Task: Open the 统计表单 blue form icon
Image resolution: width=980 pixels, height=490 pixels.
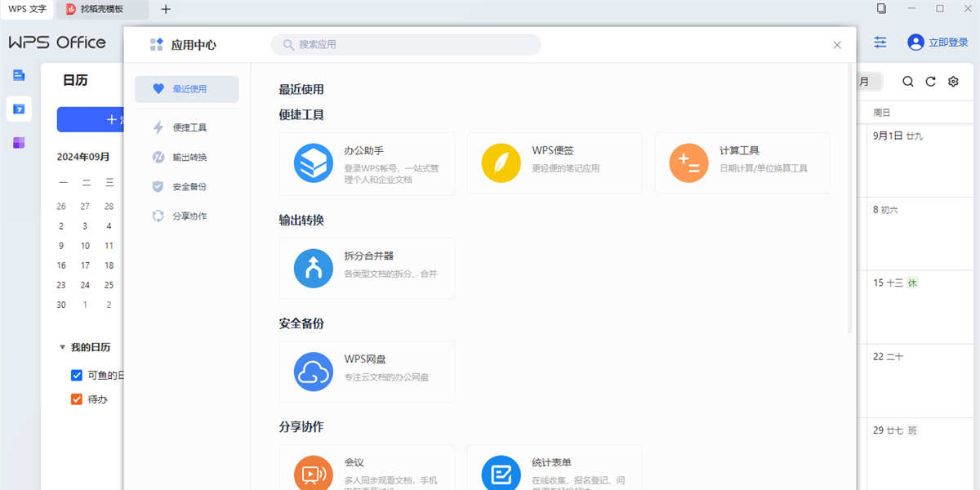Action: coord(501,473)
